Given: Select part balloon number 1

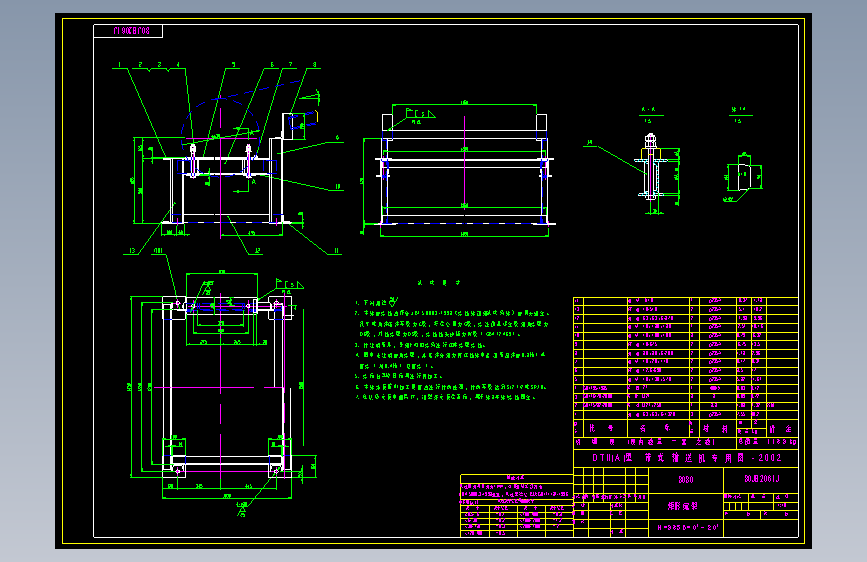Looking at the screenshot, I should [x=119, y=65].
